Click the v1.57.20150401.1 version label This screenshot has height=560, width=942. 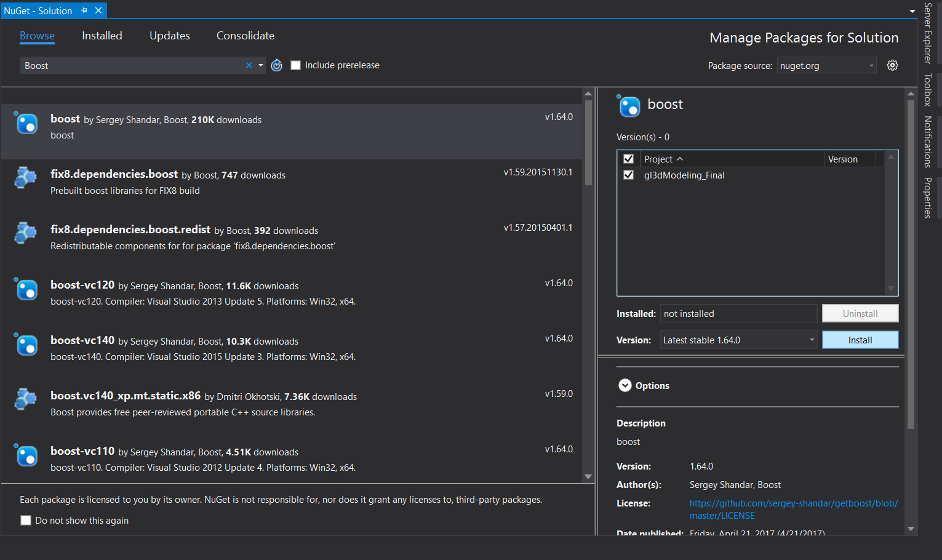pos(538,228)
